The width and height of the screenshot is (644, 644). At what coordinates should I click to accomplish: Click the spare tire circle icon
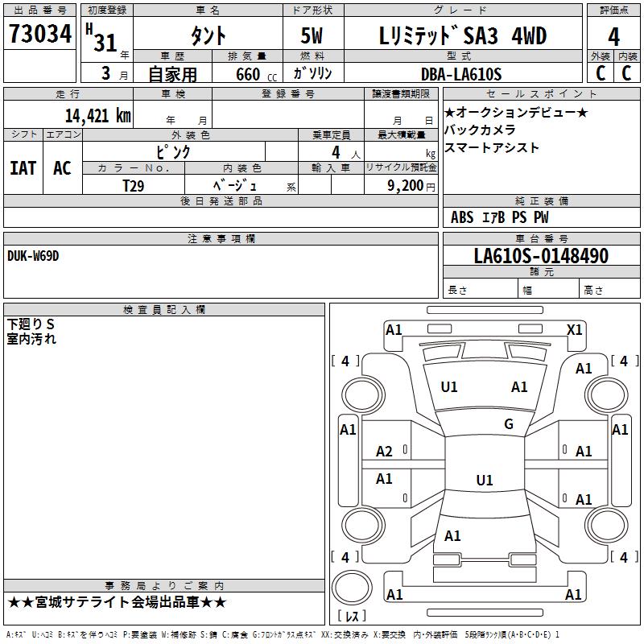(352, 588)
